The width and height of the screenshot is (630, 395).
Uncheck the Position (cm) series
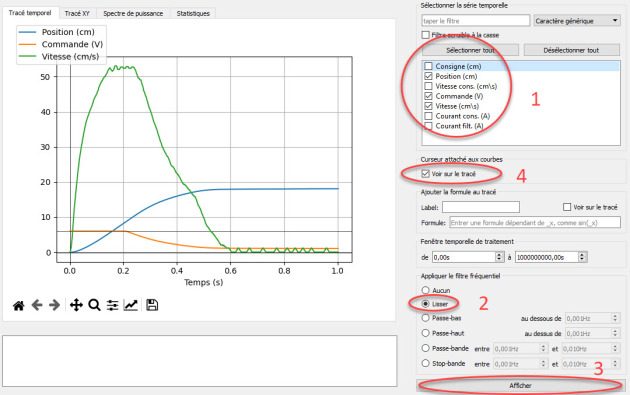(429, 76)
